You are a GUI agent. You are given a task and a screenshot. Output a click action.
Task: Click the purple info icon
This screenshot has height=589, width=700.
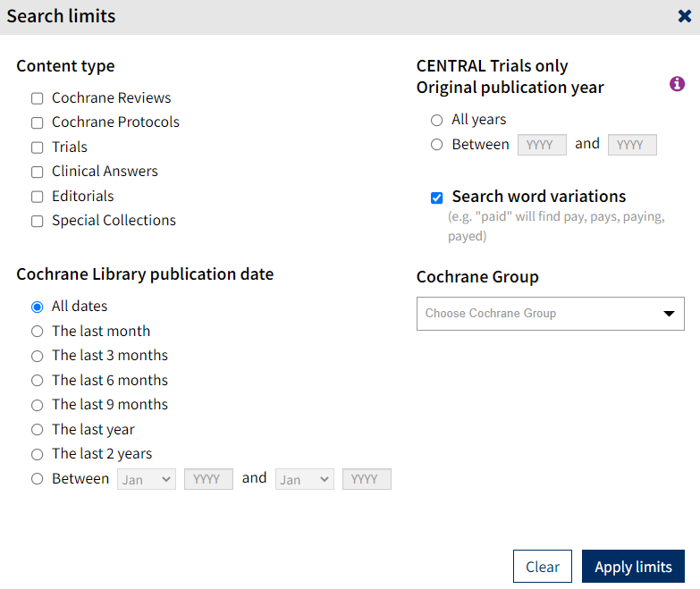click(677, 83)
